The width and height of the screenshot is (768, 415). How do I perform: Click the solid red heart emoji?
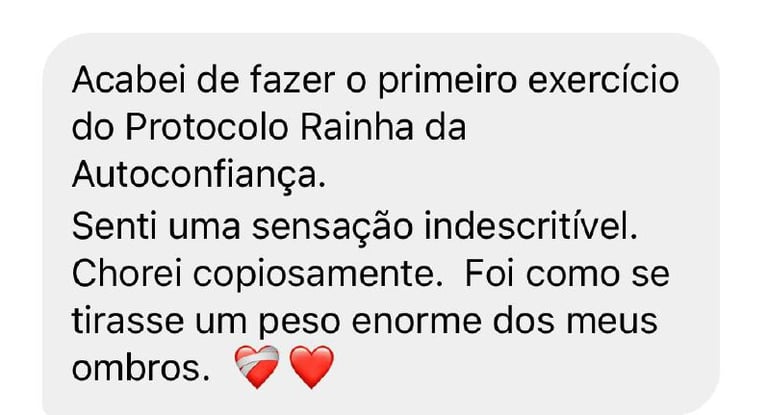click(x=312, y=367)
